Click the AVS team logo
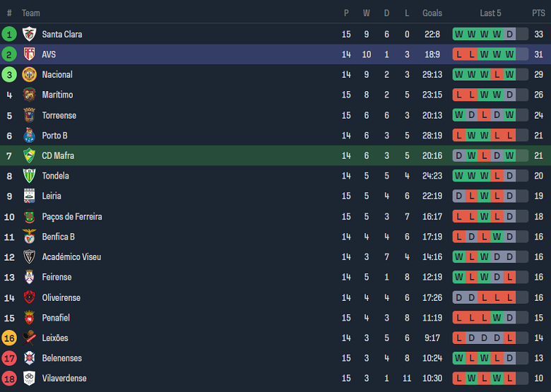The height and width of the screenshot is (392, 551). tap(29, 54)
